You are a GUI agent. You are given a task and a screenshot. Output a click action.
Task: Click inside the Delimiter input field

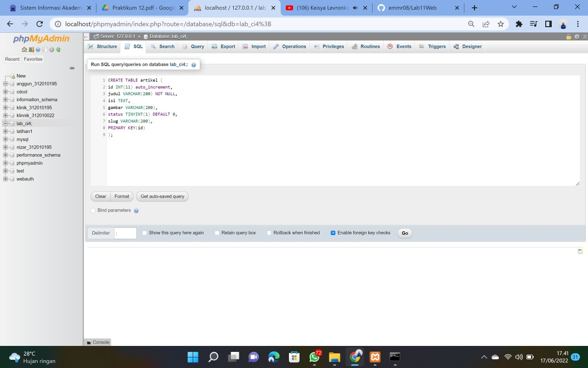coord(124,233)
